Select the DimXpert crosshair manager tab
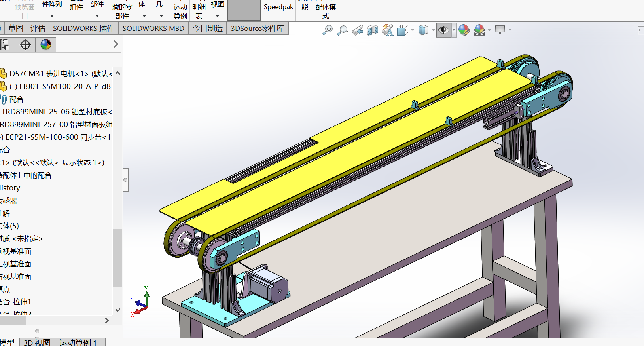Image resolution: width=644 pixels, height=346 pixels. [x=25, y=45]
